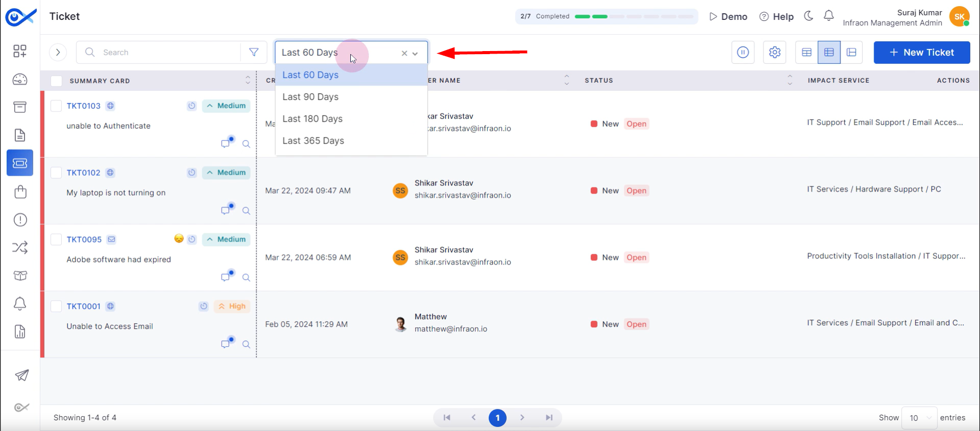Open the ticket settings gear
Viewport: 980px width, 431px height.
pos(774,52)
